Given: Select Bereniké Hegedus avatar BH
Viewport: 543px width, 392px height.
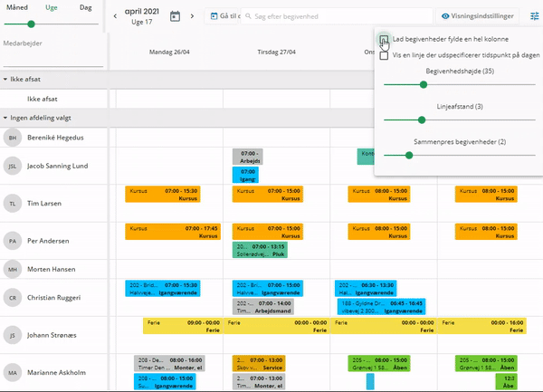Looking at the screenshot, I should (13, 138).
